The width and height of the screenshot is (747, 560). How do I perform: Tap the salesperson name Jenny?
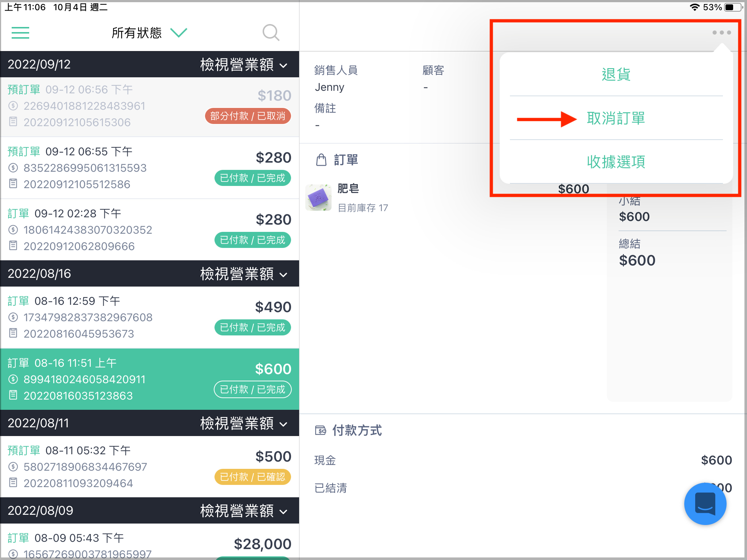click(x=329, y=87)
